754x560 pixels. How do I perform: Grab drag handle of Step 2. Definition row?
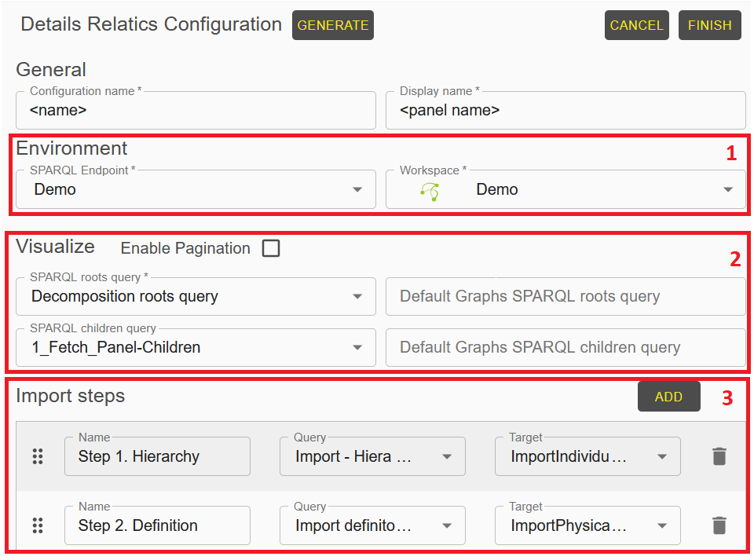[x=37, y=525]
